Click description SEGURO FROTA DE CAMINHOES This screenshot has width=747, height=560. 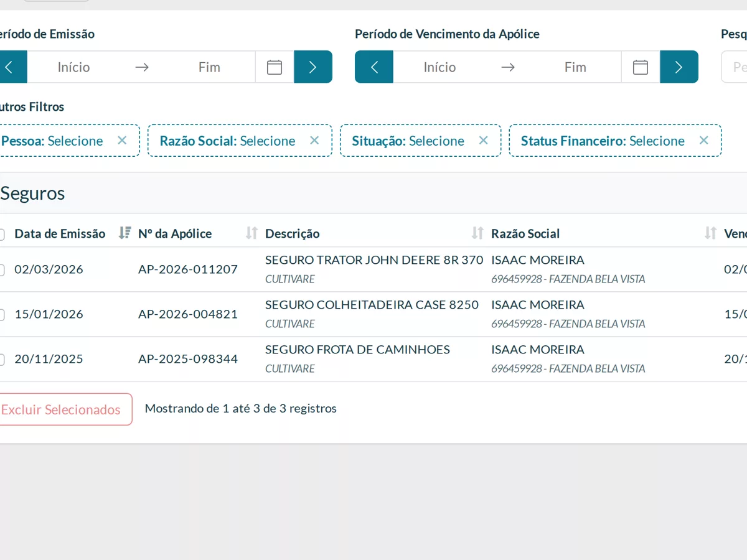357,350
